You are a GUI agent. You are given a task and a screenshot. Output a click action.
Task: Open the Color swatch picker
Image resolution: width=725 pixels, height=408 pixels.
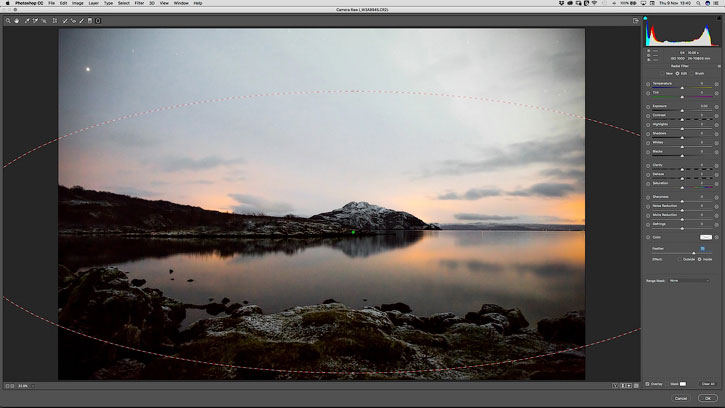[x=706, y=237]
